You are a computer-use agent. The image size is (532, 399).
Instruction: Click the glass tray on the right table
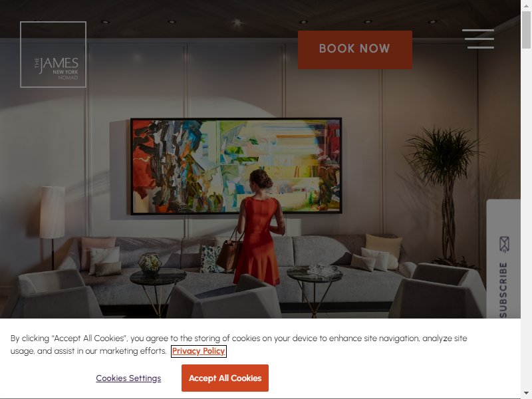point(323,270)
